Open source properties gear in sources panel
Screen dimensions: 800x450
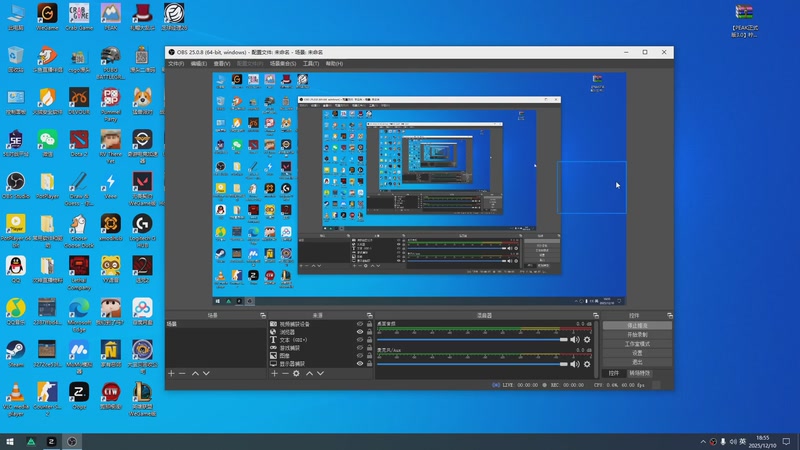tap(296, 373)
